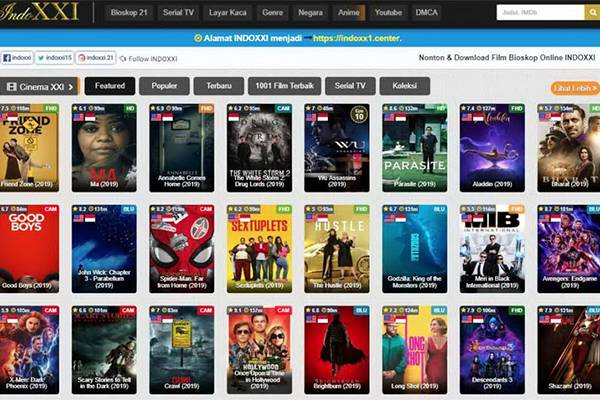Click the Follow INDOXXI label
The height and width of the screenshot is (400, 600).
(x=148, y=59)
